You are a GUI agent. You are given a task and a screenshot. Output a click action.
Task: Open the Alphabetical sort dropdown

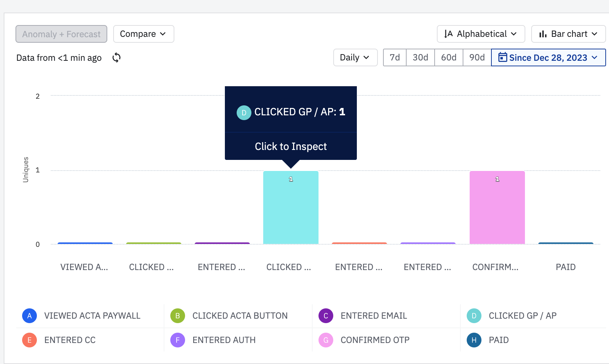click(481, 34)
